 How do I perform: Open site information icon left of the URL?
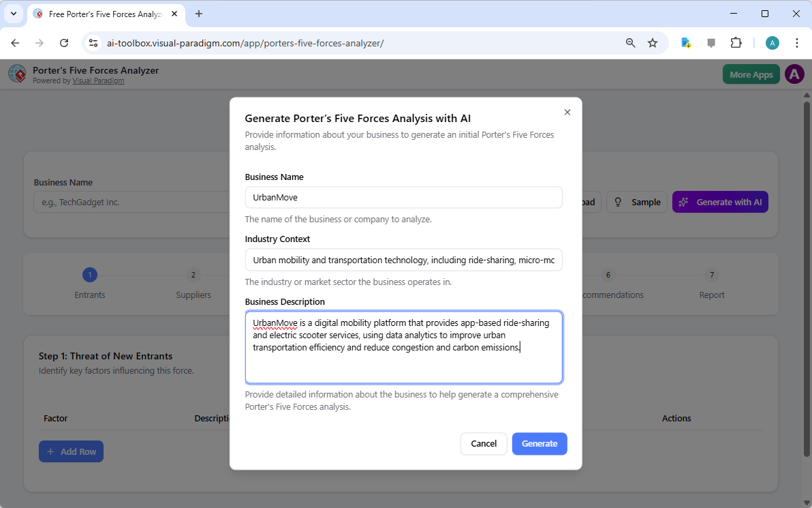93,42
